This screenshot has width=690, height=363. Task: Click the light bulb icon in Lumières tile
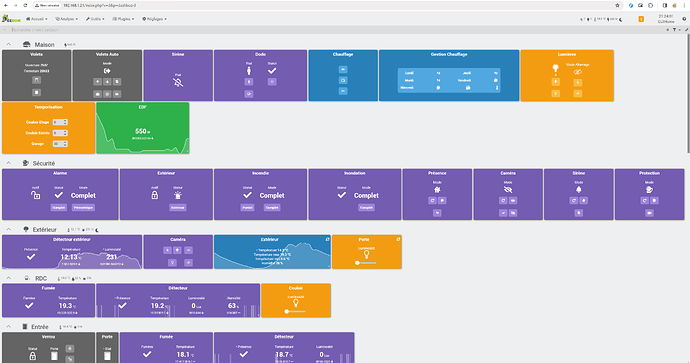coord(556,70)
